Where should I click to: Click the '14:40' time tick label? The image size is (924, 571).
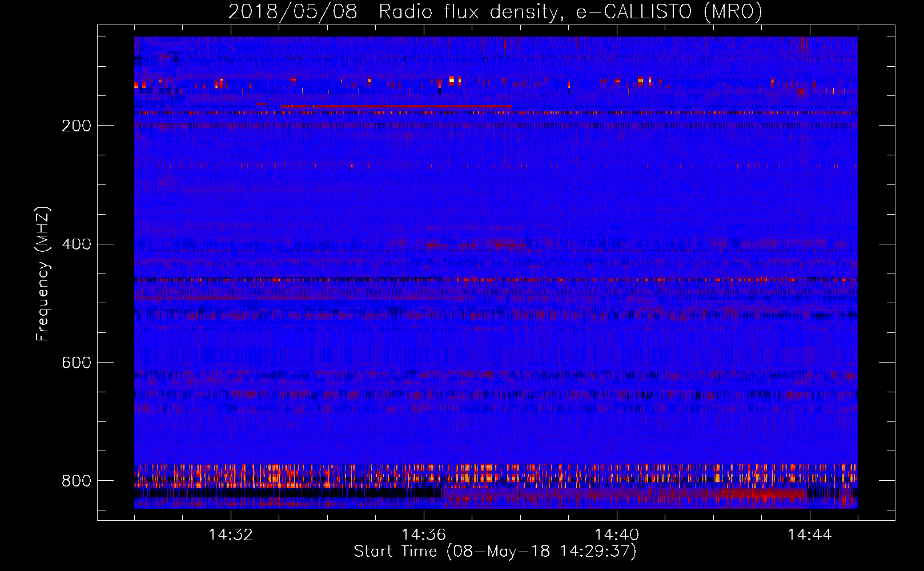(x=617, y=535)
